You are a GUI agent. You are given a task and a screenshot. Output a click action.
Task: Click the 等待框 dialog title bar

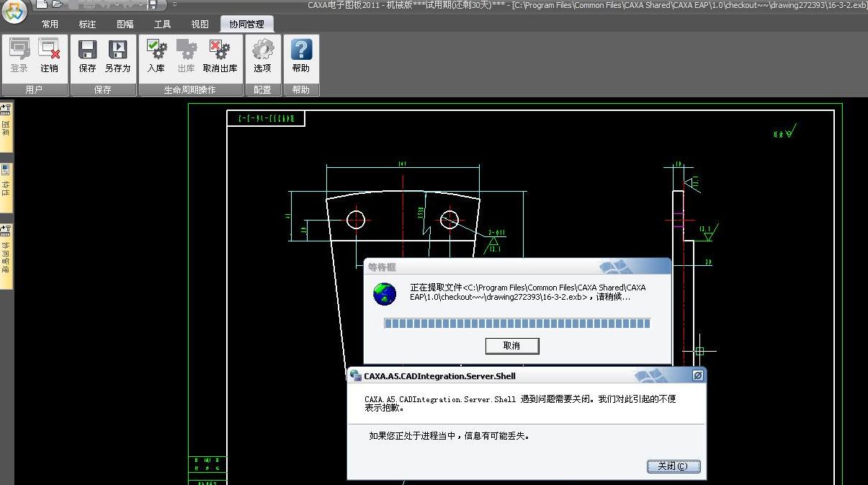pos(517,267)
